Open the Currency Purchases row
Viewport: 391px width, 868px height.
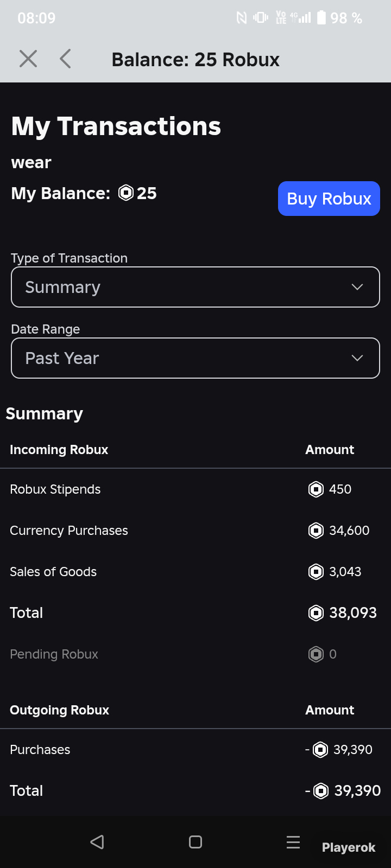click(x=195, y=531)
